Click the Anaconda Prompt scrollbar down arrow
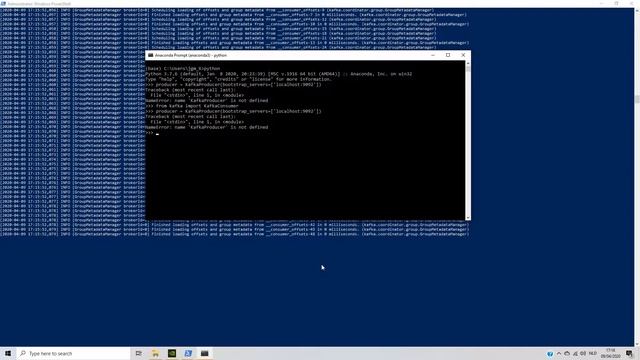Screen dimensions: 640x360 [x=468, y=218]
